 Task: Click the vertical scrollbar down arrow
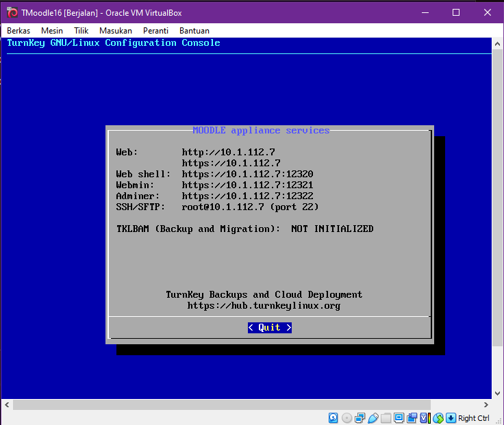498,394
